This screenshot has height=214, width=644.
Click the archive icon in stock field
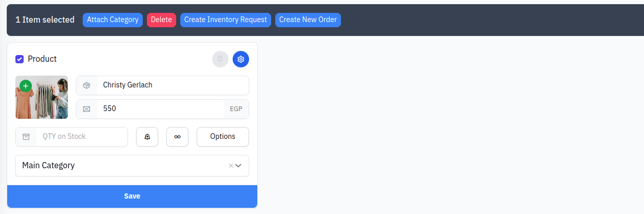click(x=26, y=137)
